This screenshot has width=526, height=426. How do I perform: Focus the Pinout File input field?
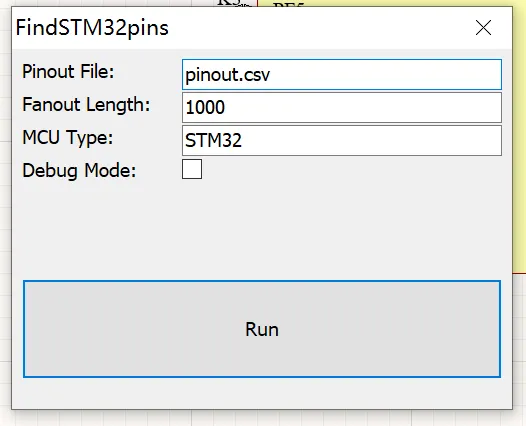point(342,74)
